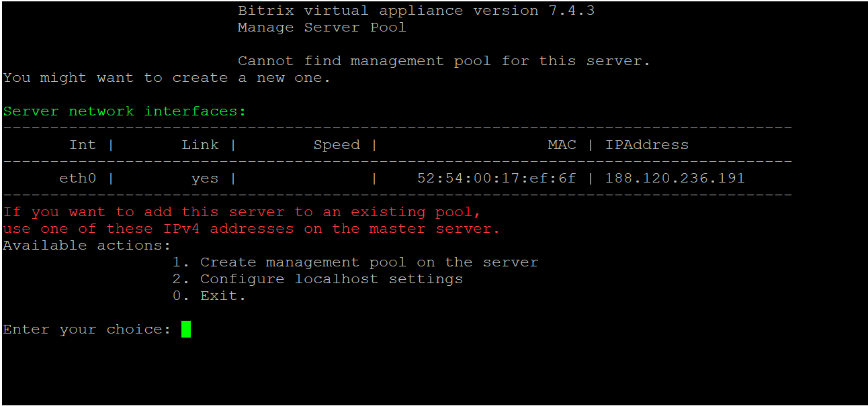Screen dimensions: 868x406
Task: Click the Bitrix virtual appliance version line
Action: point(416,11)
